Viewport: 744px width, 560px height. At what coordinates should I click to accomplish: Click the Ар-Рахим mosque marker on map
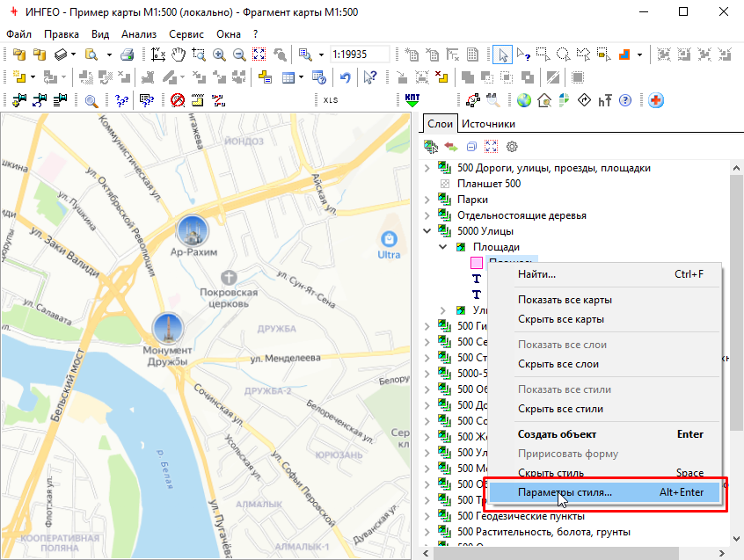pyautogui.click(x=193, y=230)
